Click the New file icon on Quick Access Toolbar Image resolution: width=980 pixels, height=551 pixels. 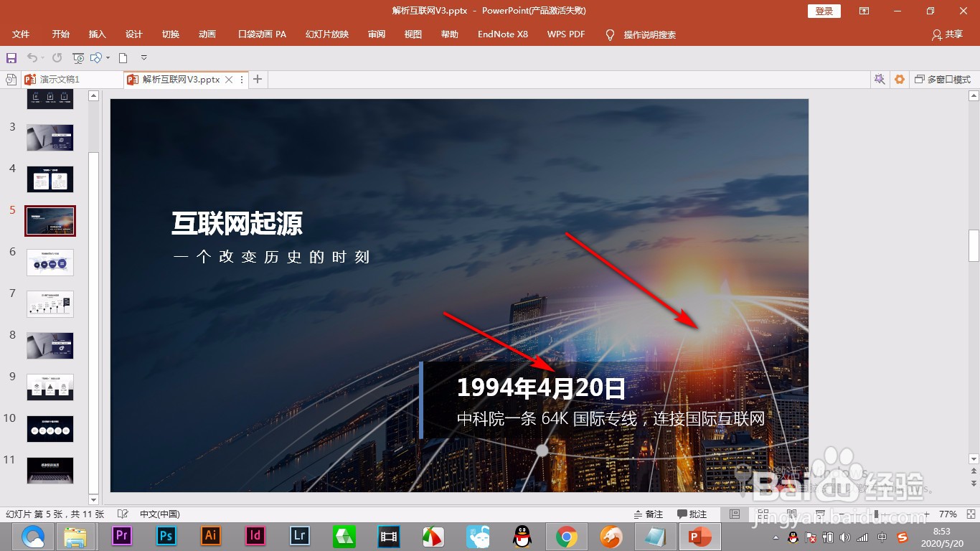[x=123, y=57]
